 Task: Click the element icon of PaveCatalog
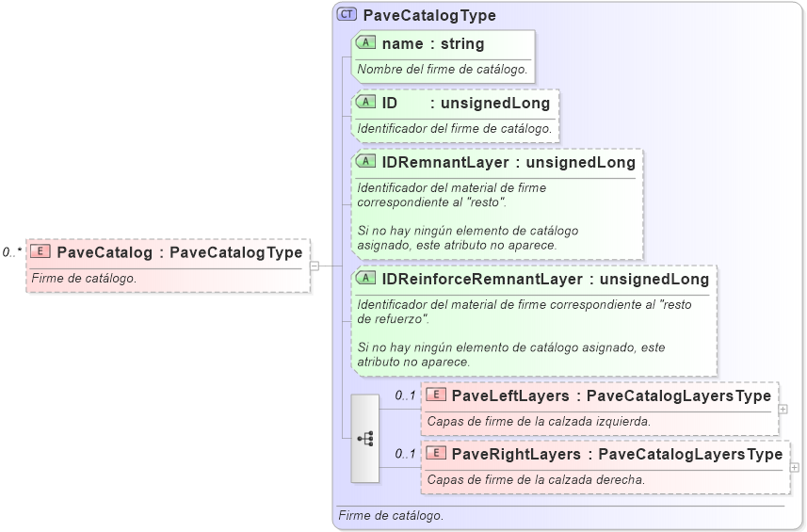coord(40,251)
